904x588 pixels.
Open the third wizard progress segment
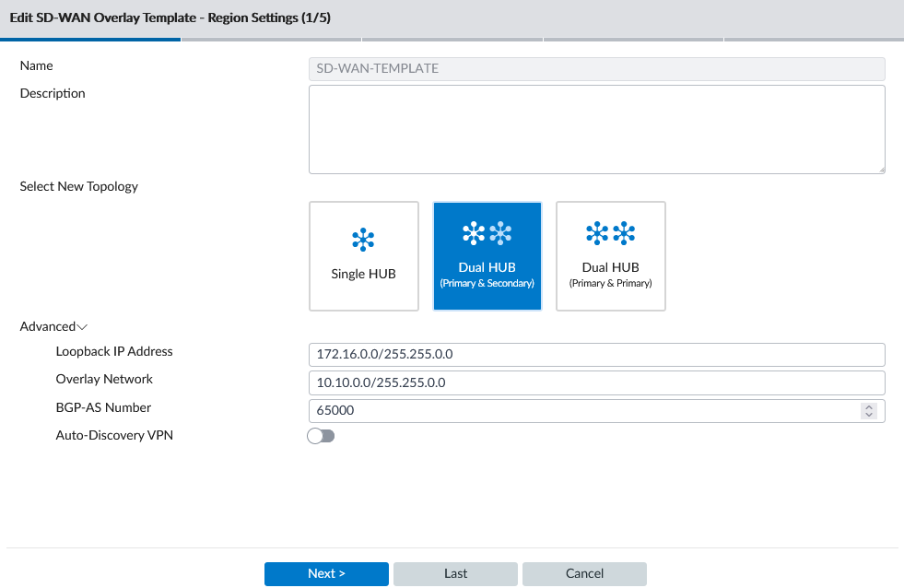[x=452, y=40]
